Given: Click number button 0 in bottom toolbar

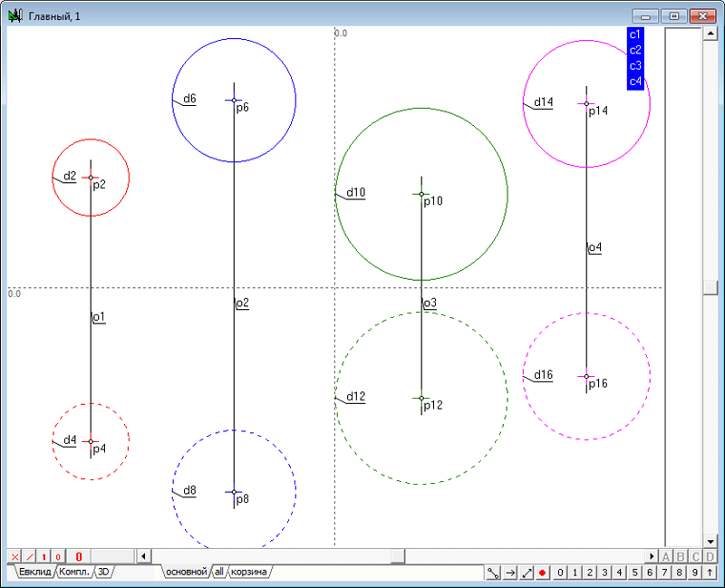Looking at the screenshot, I should pyautogui.click(x=560, y=573).
